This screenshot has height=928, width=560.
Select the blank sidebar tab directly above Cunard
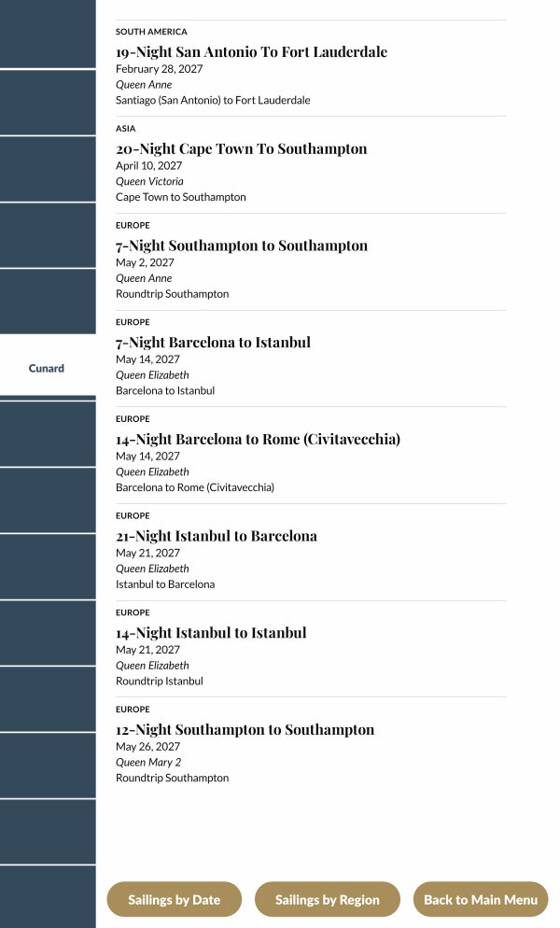tap(47, 302)
